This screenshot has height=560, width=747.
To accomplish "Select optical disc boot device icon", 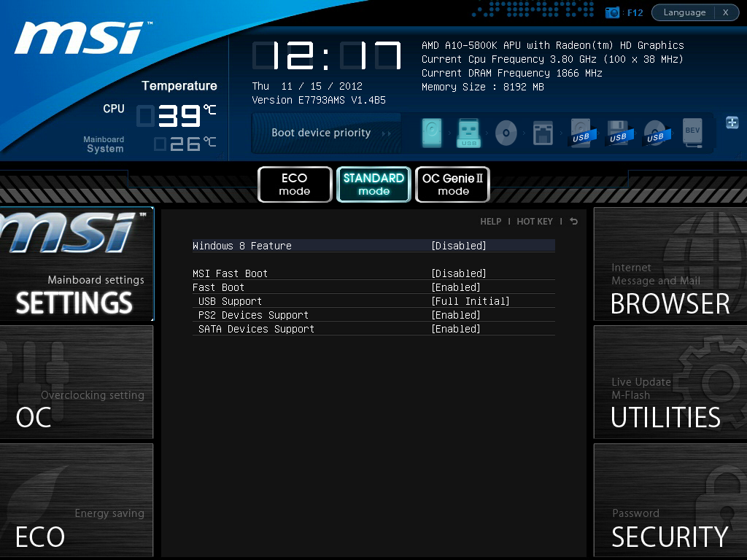I will 506,133.
